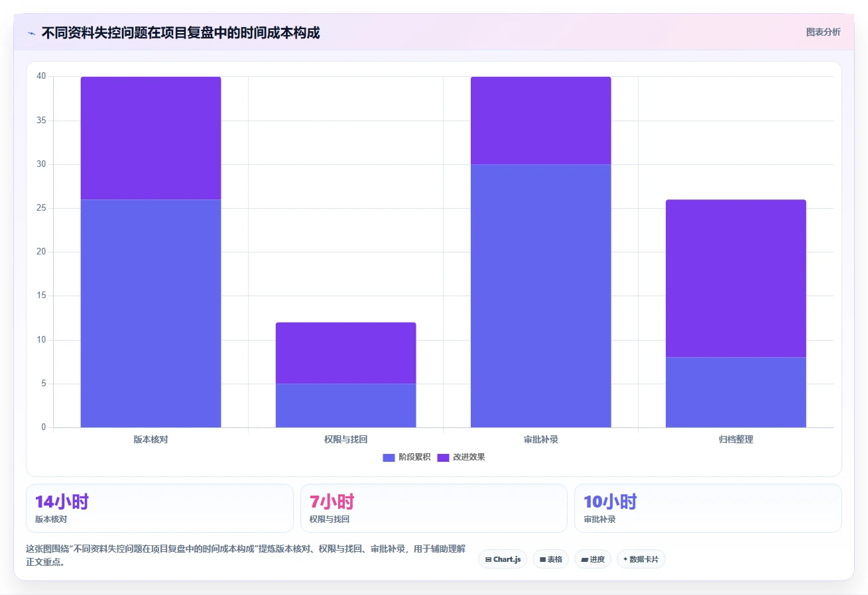Click the blue bar segment for 审批补录

pyautogui.click(x=540, y=296)
